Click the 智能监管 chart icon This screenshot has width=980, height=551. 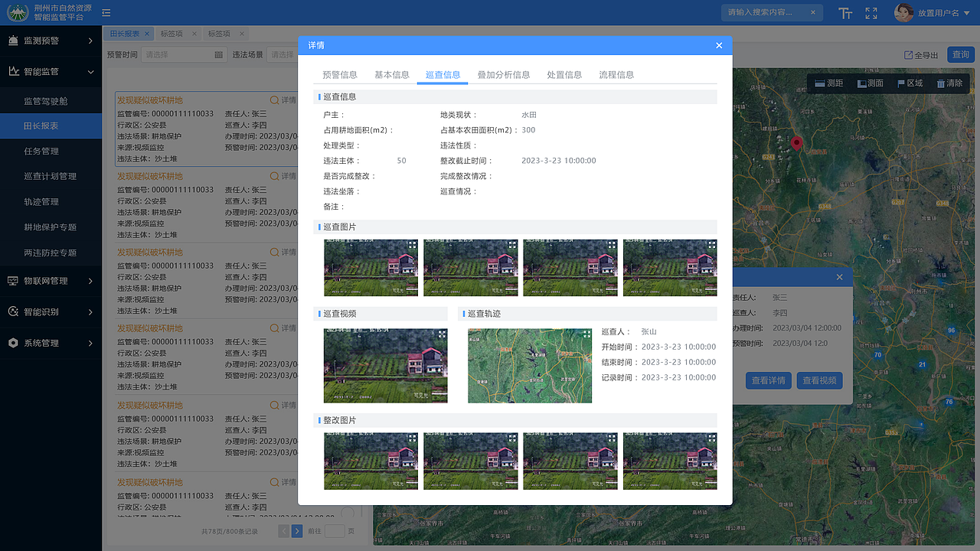coord(14,71)
